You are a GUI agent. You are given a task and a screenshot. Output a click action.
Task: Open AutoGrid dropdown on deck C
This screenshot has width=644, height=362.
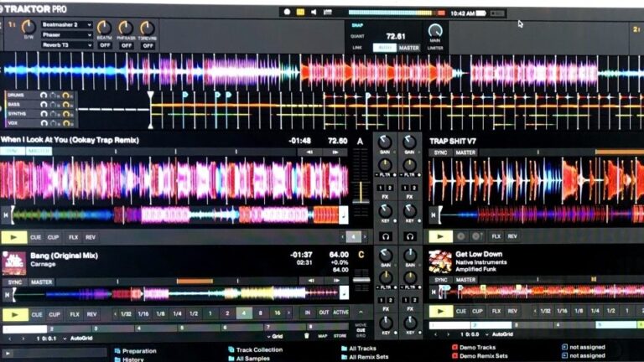tap(78, 339)
